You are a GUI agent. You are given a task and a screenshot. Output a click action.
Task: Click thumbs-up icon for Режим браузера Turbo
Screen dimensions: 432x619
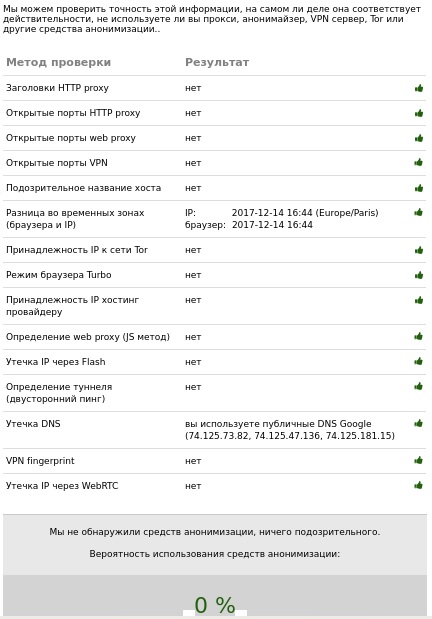click(x=419, y=275)
